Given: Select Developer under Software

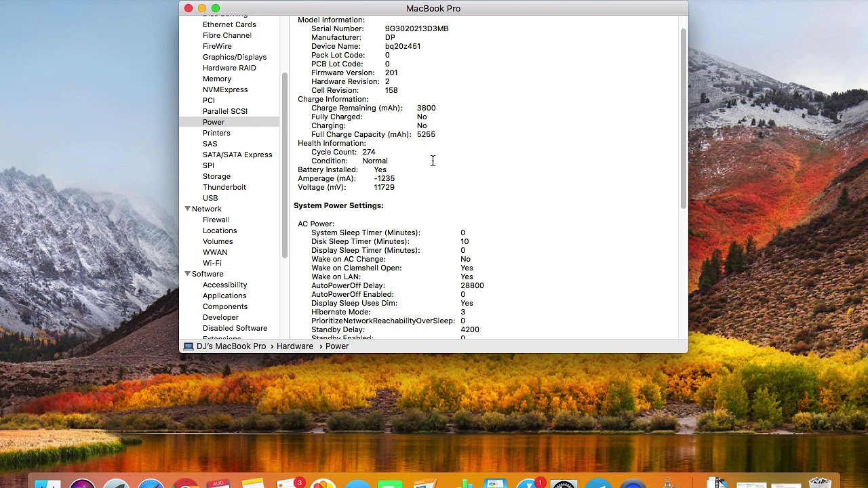Looking at the screenshot, I should pos(221,317).
